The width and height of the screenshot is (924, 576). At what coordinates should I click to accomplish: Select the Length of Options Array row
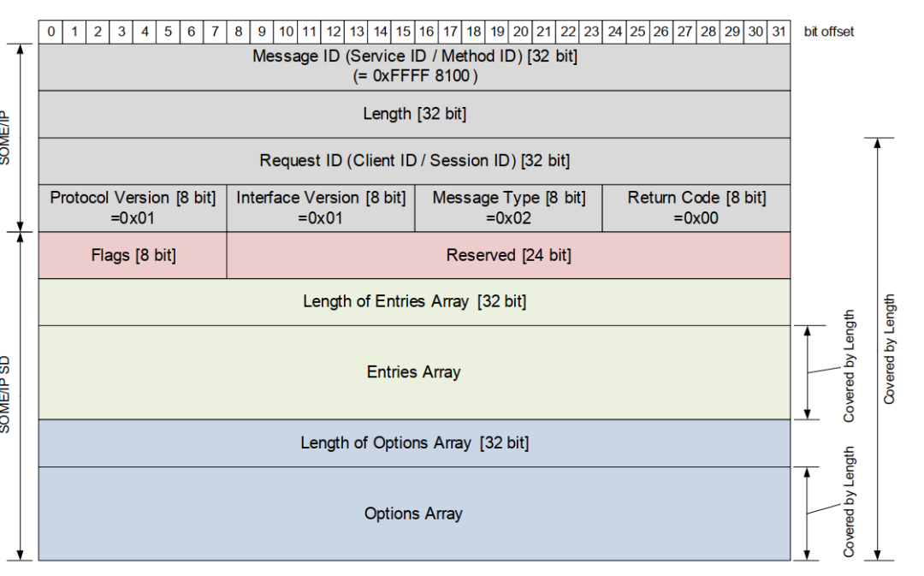(x=414, y=443)
